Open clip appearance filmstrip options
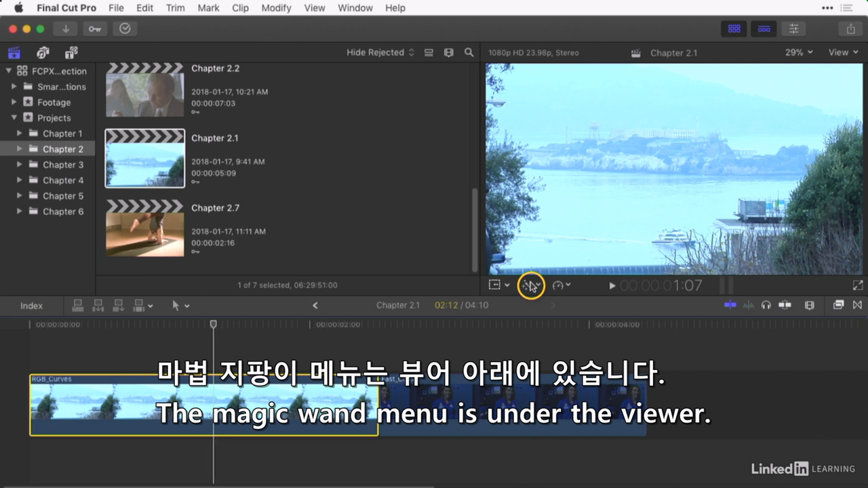The image size is (868, 488). pyautogui.click(x=448, y=52)
